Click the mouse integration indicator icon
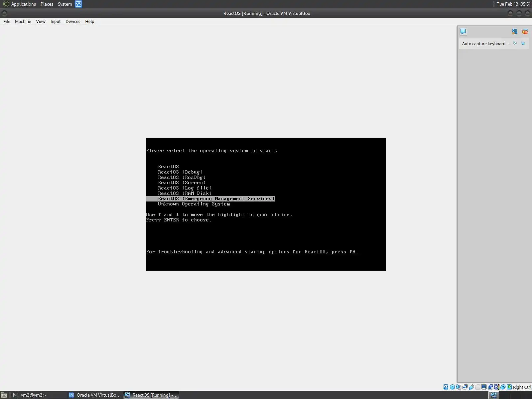Viewport: 532px width, 399px height. pos(503,387)
